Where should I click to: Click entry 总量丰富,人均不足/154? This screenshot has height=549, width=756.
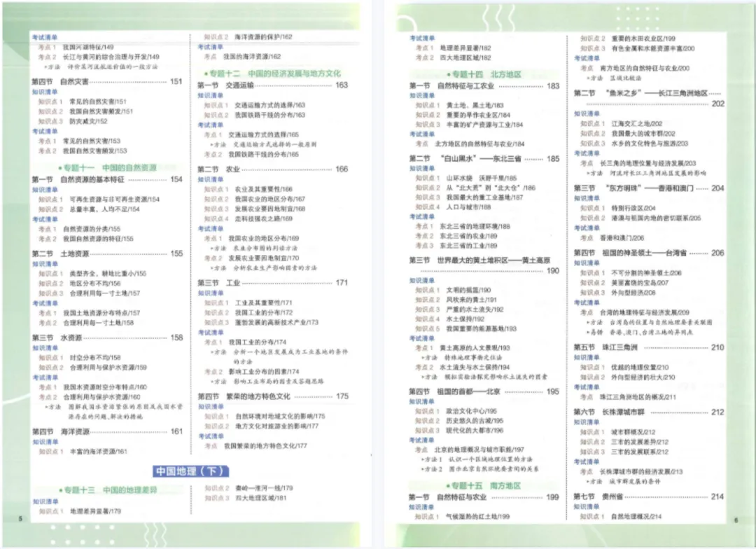(x=104, y=209)
